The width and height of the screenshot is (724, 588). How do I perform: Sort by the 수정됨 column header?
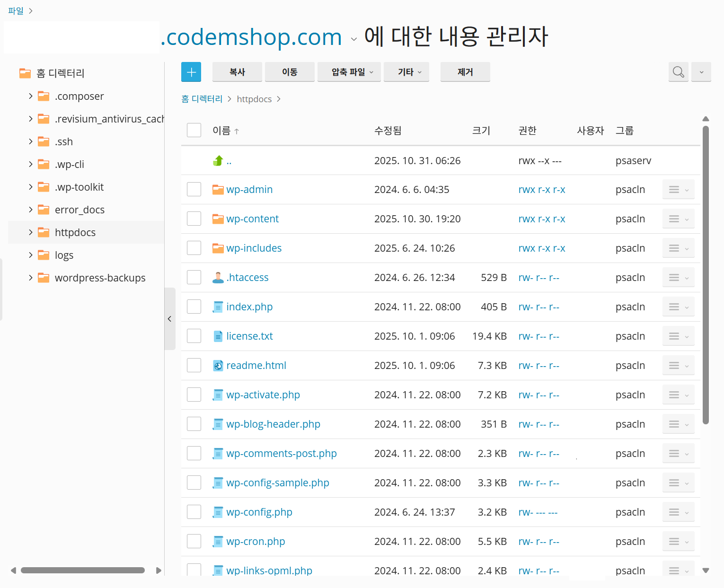click(388, 131)
